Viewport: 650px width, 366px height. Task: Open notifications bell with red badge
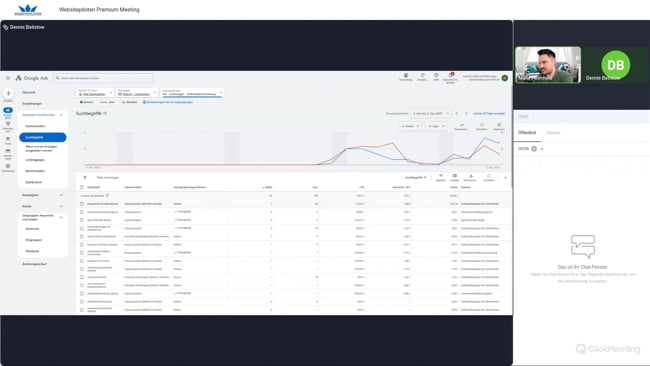pyautogui.click(x=451, y=75)
